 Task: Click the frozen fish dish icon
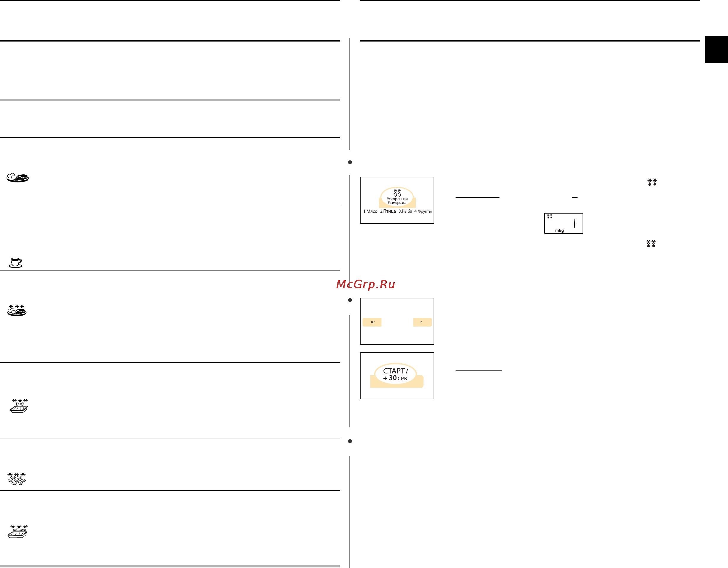point(17,532)
